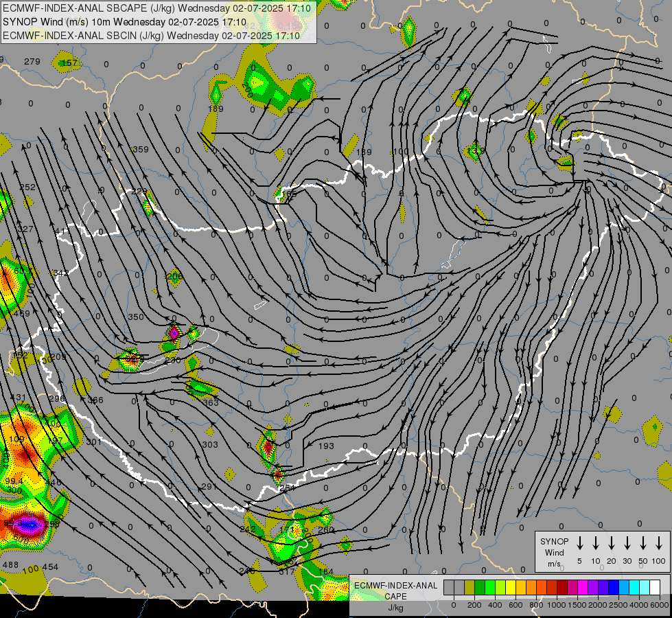Click the wind arrow above 20 m/s
Screen dimensions: 672x618
point(612,543)
